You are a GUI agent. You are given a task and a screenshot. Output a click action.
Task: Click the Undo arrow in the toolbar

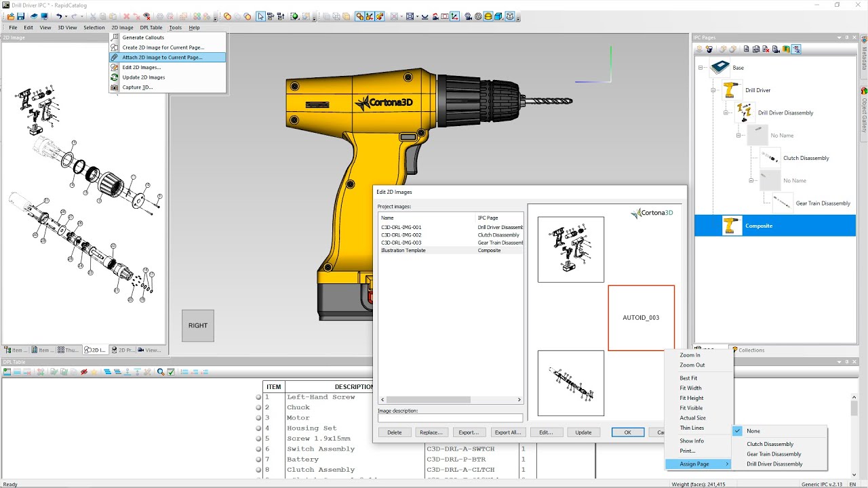click(x=59, y=16)
